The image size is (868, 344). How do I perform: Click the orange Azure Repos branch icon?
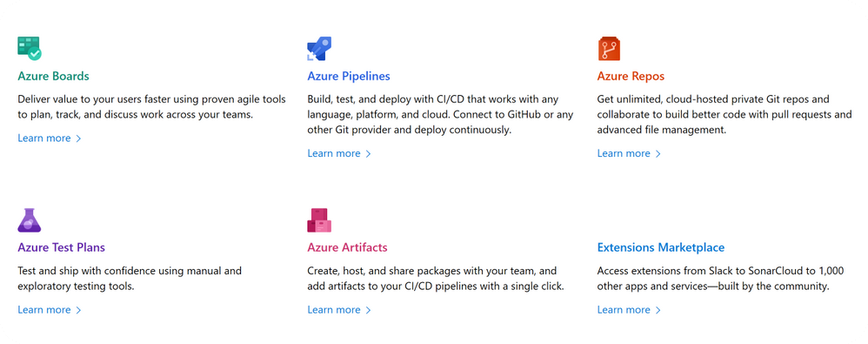click(x=609, y=49)
